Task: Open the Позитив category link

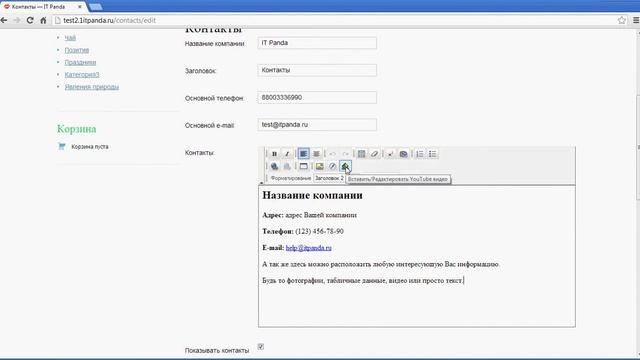Action: click(x=77, y=50)
